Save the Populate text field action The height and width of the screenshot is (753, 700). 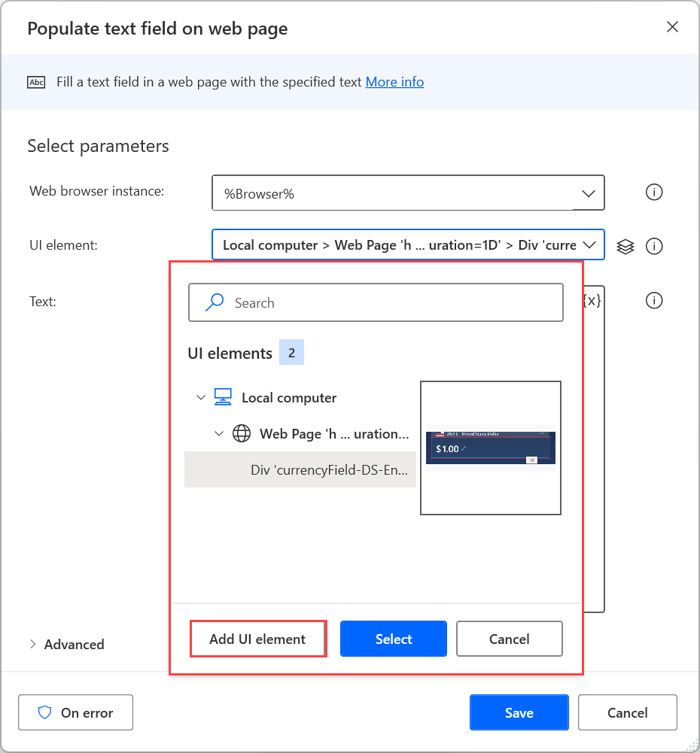click(519, 712)
